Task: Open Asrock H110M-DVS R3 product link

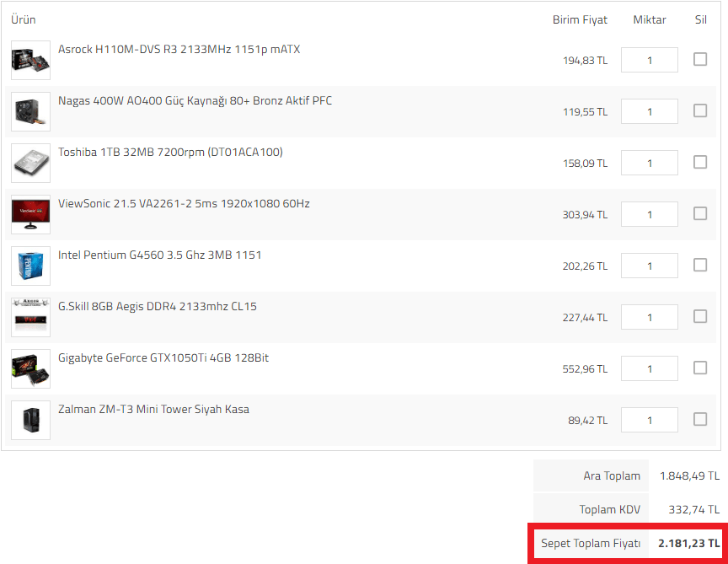Action: 179,49
